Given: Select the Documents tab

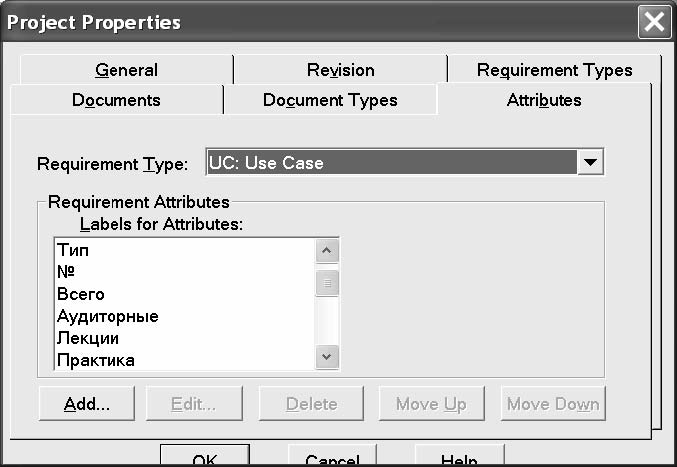Looking at the screenshot, I should pyautogui.click(x=116, y=100).
